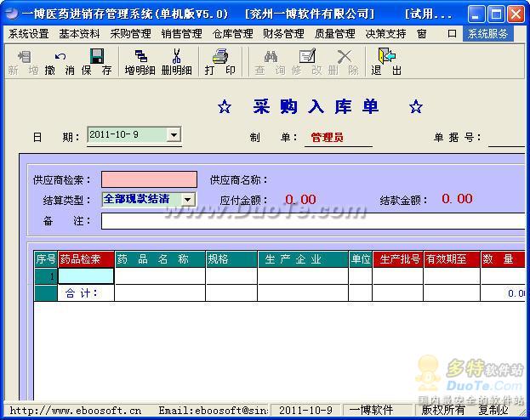The image size is (530, 420).
Task: Open the 仓库管理 menu
Action: (232, 34)
